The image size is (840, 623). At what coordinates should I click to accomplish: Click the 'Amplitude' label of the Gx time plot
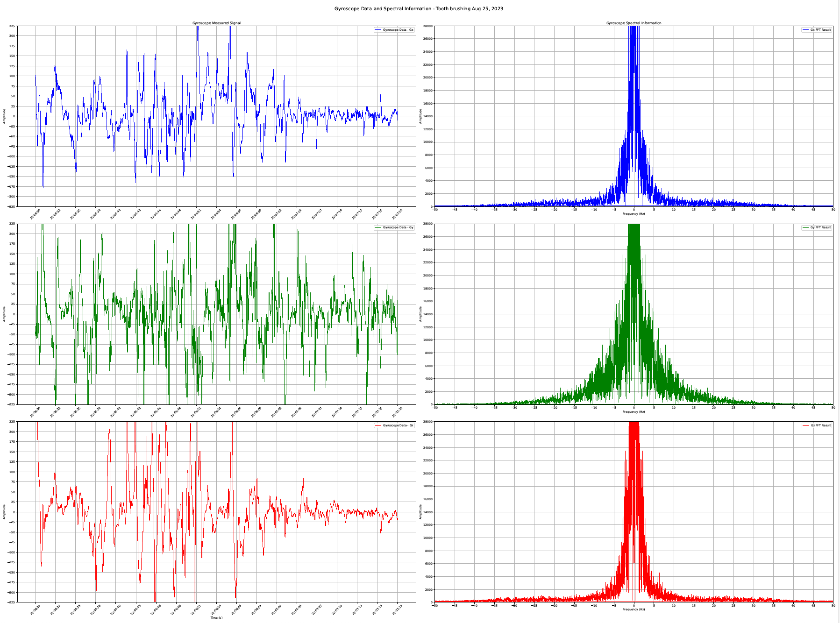click(x=5, y=116)
